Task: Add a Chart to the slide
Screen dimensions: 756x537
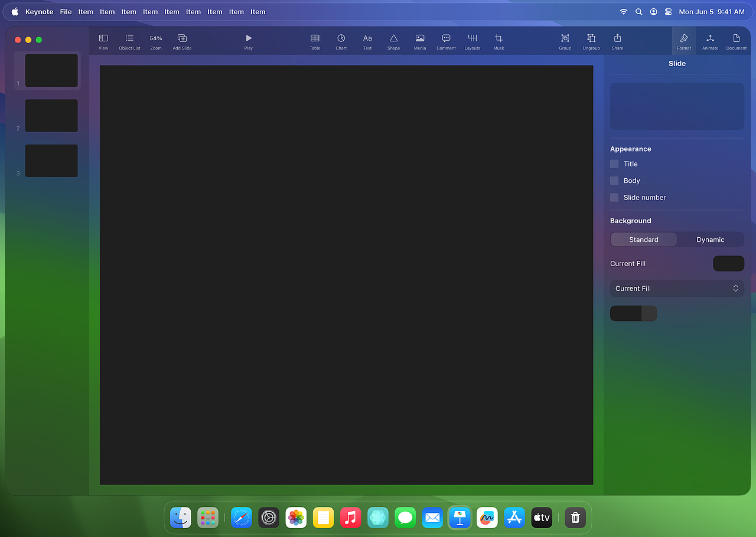Action: tap(341, 40)
